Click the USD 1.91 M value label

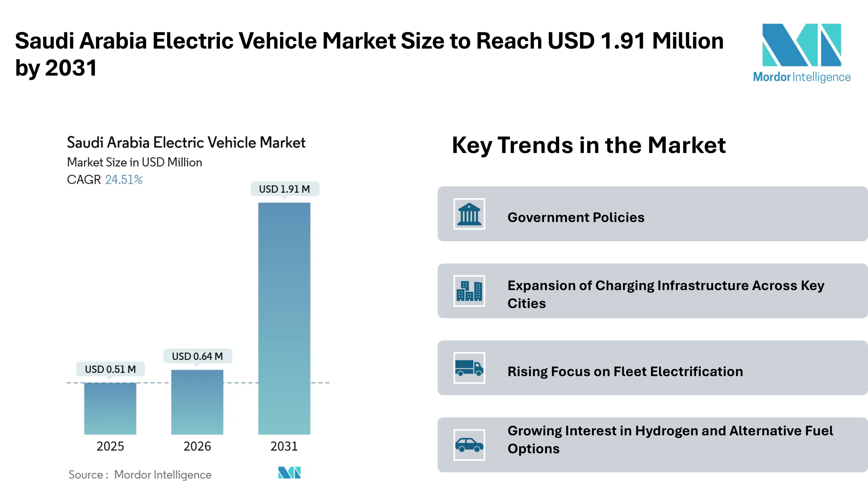click(x=284, y=189)
